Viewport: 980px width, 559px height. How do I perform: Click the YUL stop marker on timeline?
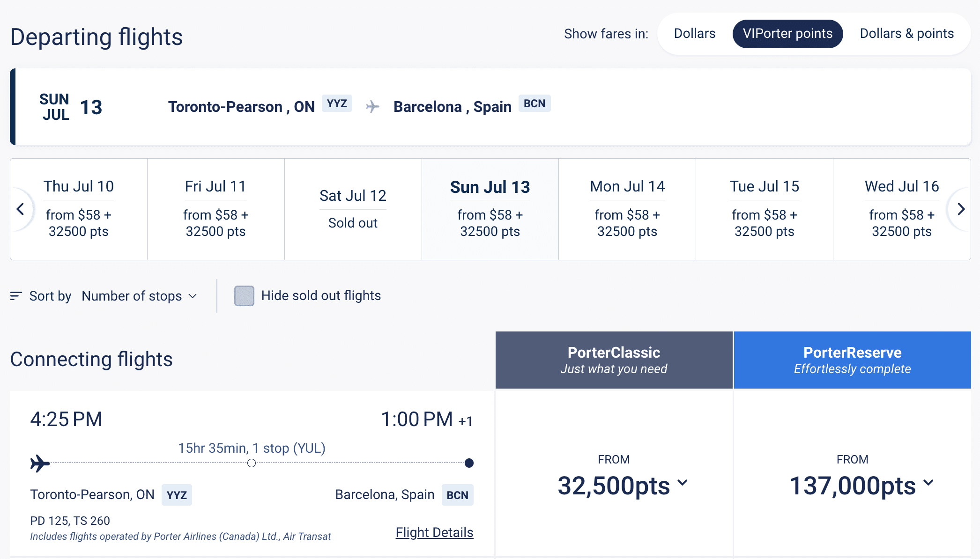point(252,463)
